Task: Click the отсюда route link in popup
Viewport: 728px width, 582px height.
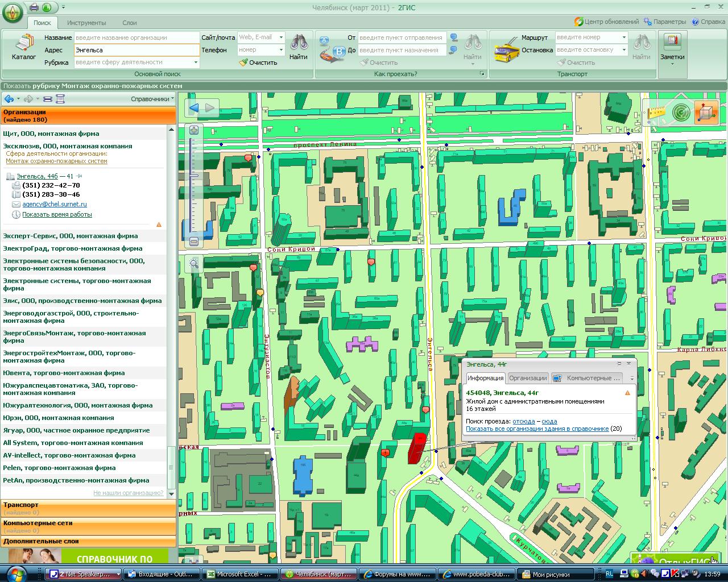Action: [523, 421]
